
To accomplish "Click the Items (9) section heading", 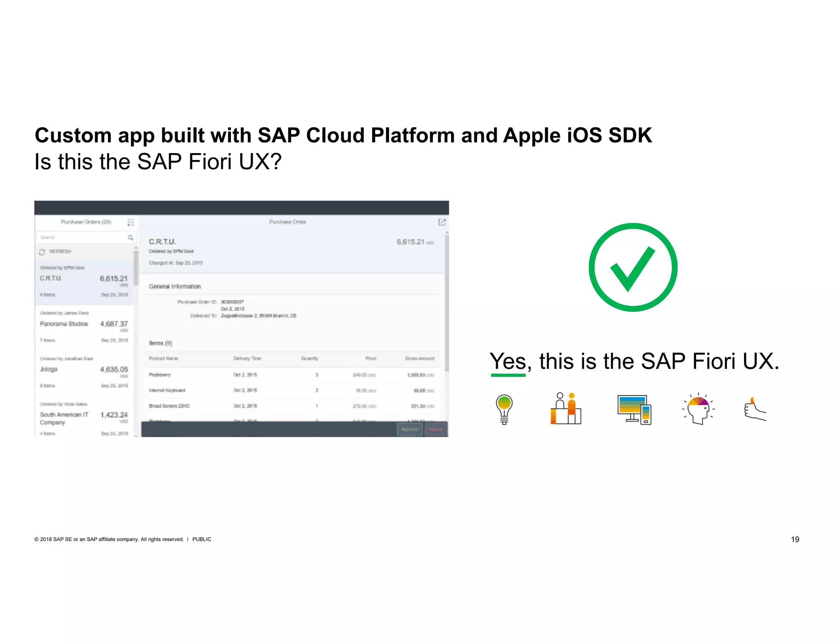I will 160,343.
